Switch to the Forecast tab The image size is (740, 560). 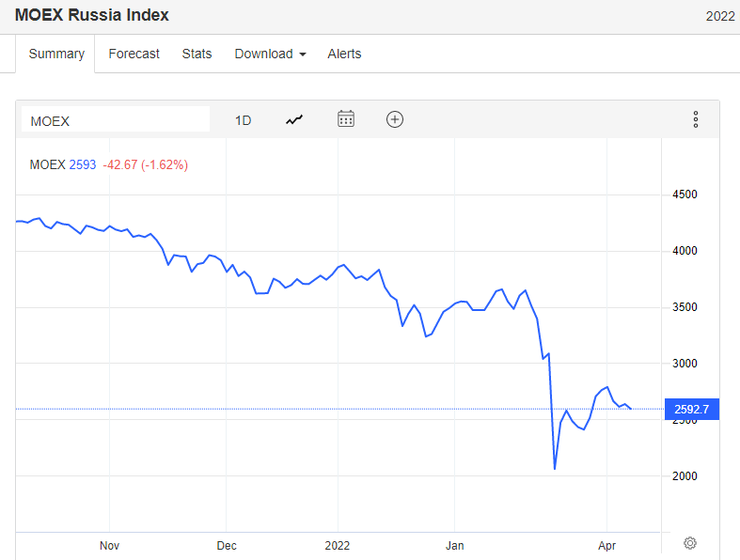[x=134, y=54]
